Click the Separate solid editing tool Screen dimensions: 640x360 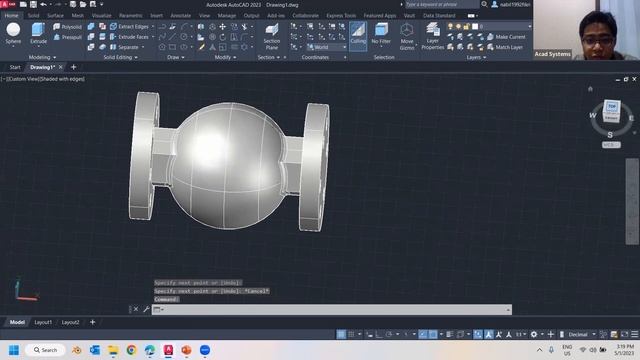124,47
